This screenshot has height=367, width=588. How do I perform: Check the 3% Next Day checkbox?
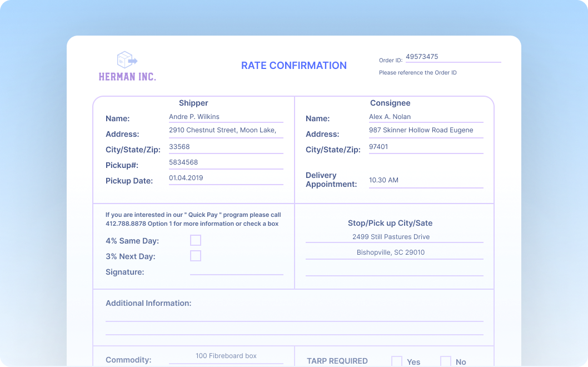(195, 256)
